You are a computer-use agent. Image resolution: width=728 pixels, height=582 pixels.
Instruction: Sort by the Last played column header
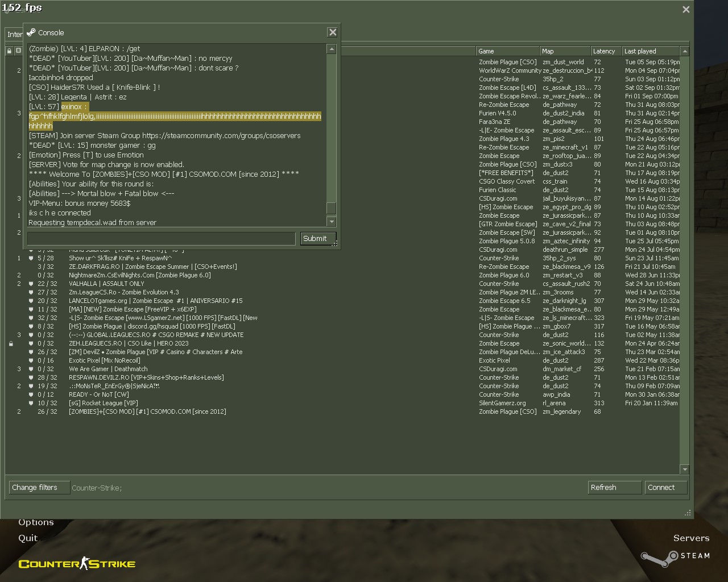click(651, 51)
